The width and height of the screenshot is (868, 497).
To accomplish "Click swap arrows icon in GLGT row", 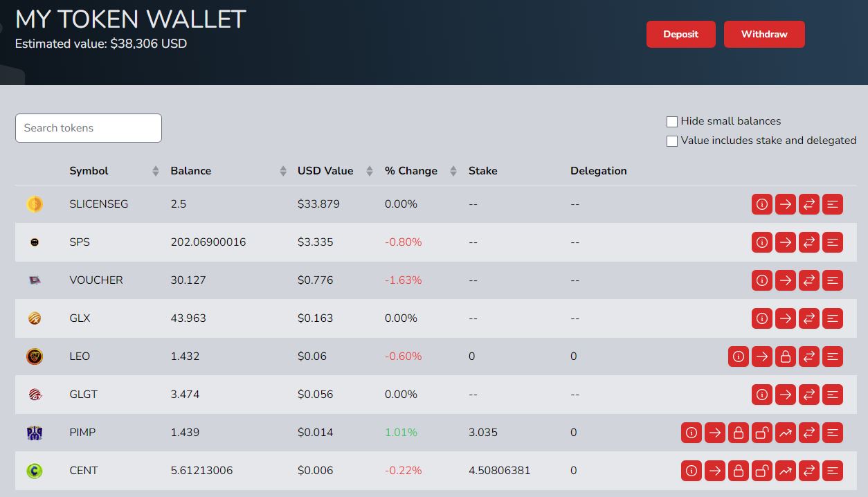I will click(x=808, y=395).
